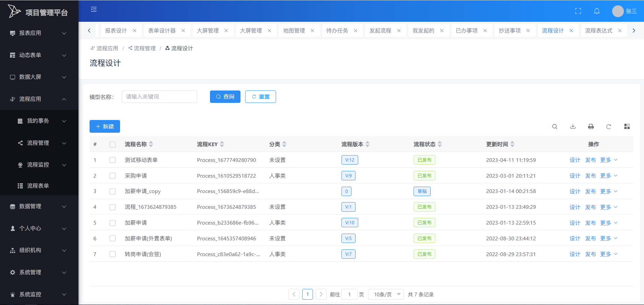Close the 待办任务 tab
The width and height of the screenshot is (644, 305).
click(356, 30)
